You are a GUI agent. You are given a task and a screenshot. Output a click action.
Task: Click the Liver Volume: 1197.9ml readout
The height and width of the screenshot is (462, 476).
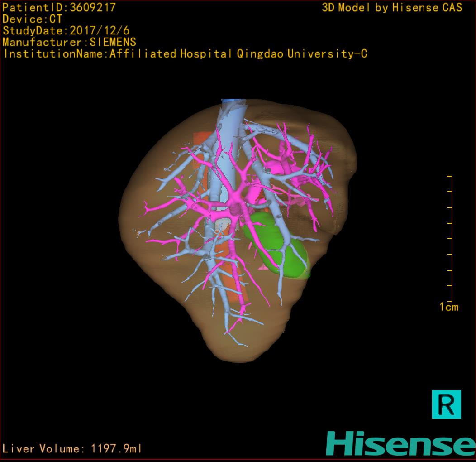72,449
